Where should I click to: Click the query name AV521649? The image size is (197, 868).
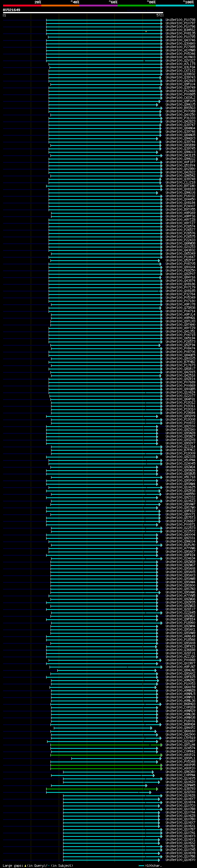click(x=11, y=10)
